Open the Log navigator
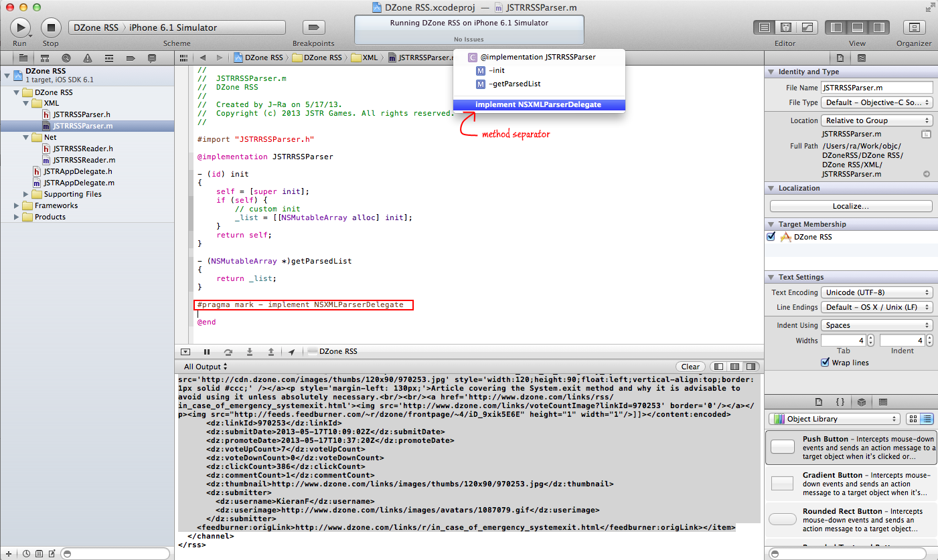This screenshot has width=938, height=560. pyautogui.click(x=152, y=58)
